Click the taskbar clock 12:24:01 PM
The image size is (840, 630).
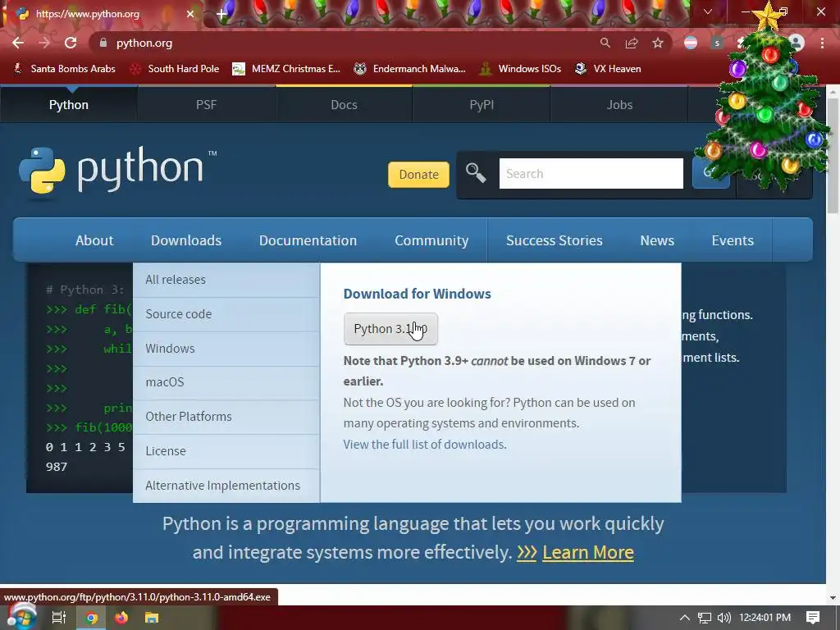tap(765, 618)
